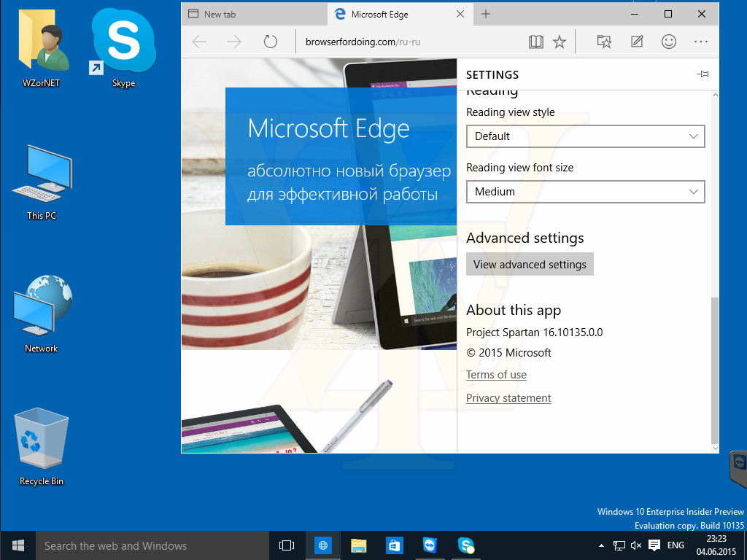
Task: Add page to favorites star icon
Action: (x=560, y=42)
